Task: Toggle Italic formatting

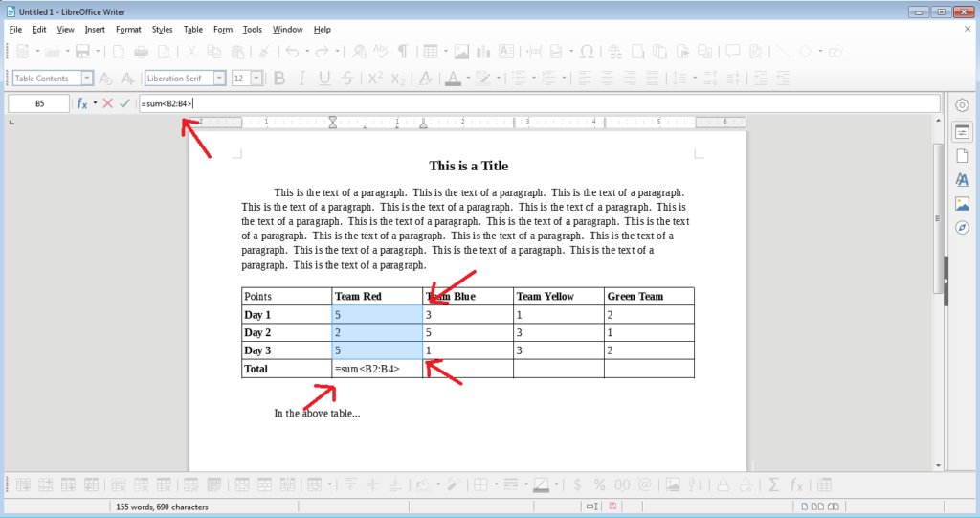Action: [301, 79]
